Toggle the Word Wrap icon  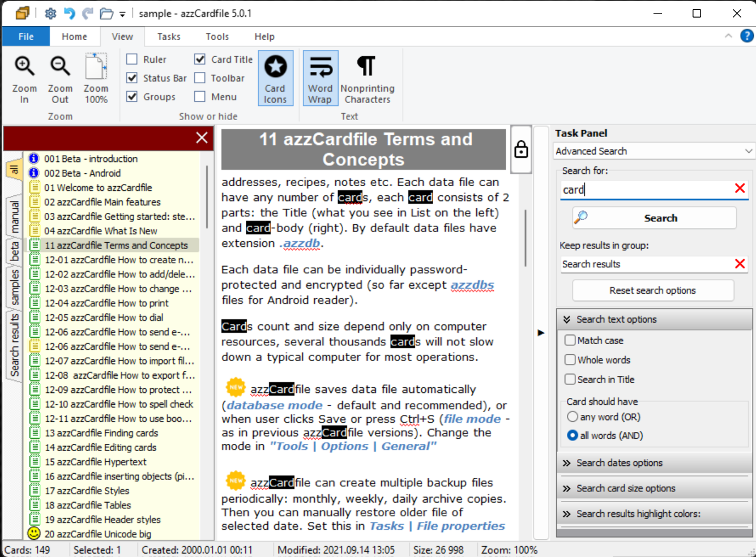[321, 78]
